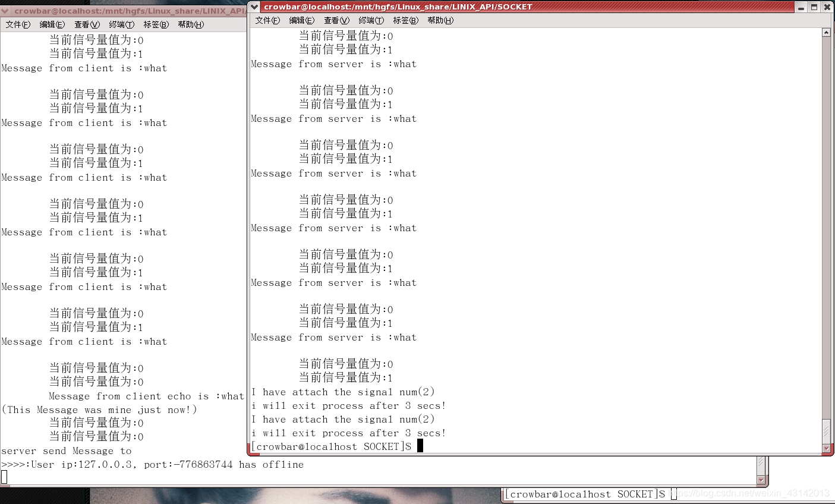Viewport: 835px width, 504px height.
Task: Open 终端(T) menu in left background terminal
Action: point(122,24)
